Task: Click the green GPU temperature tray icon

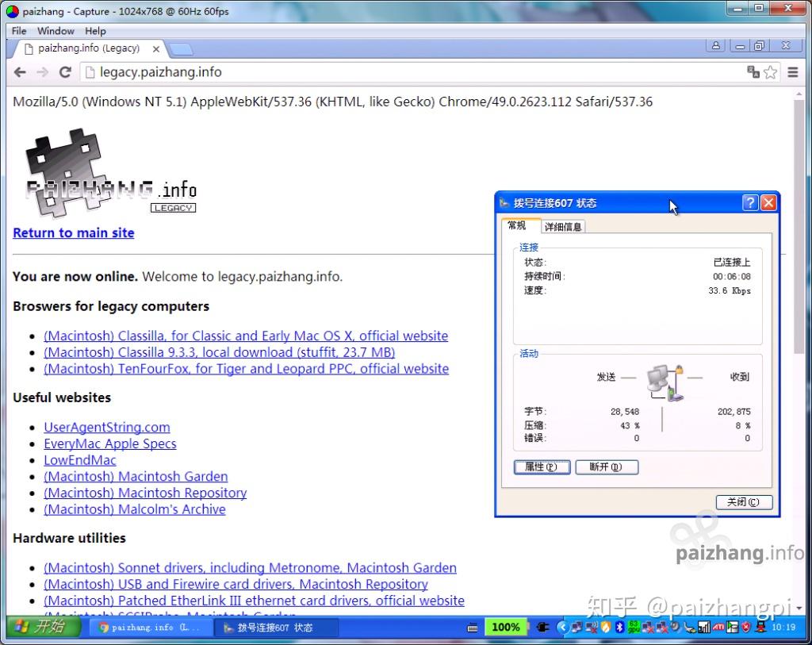Action: tap(634, 628)
